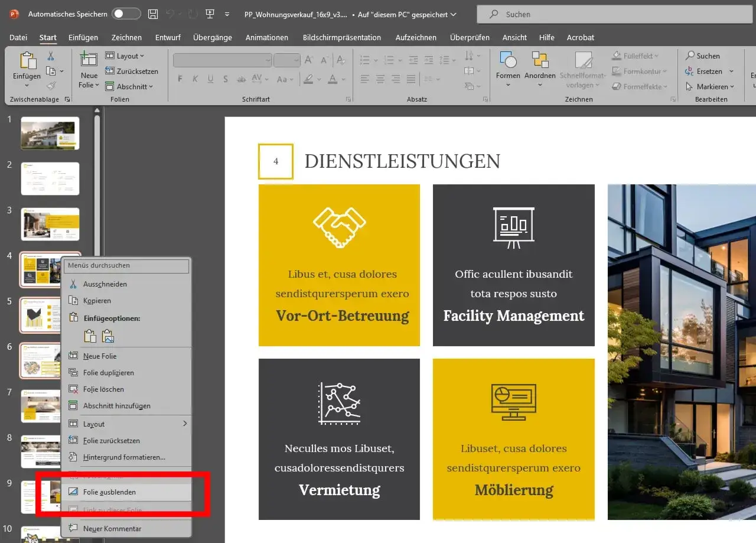Image resolution: width=756 pixels, height=543 pixels.
Task: Apply bold with the F icon
Action: point(180,79)
